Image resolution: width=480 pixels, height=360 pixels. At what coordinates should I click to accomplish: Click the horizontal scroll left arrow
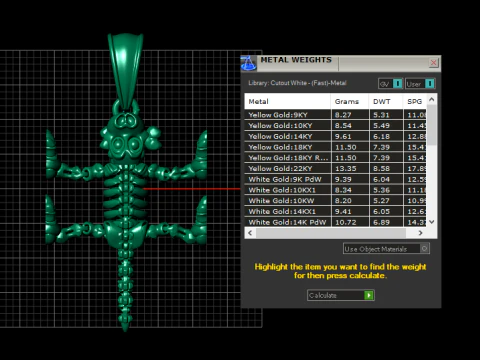coord(250,233)
